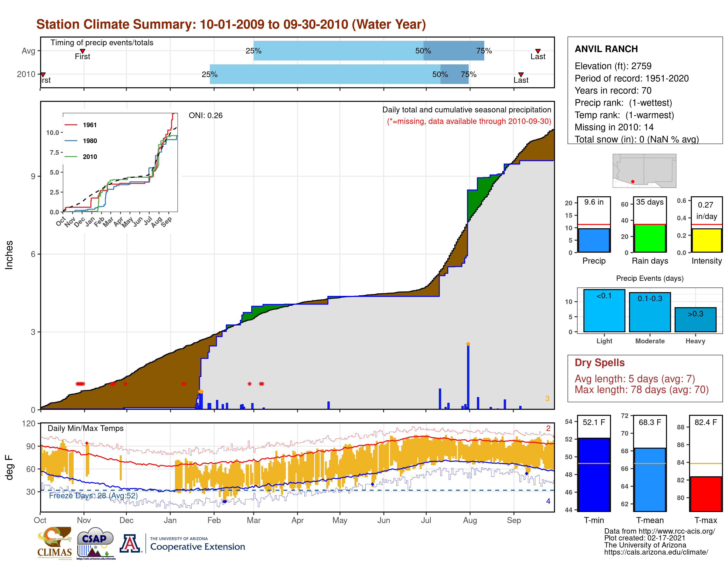The image size is (728, 563).
Task: Click the inset cumulative precipitation chart
Action: point(120,162)
